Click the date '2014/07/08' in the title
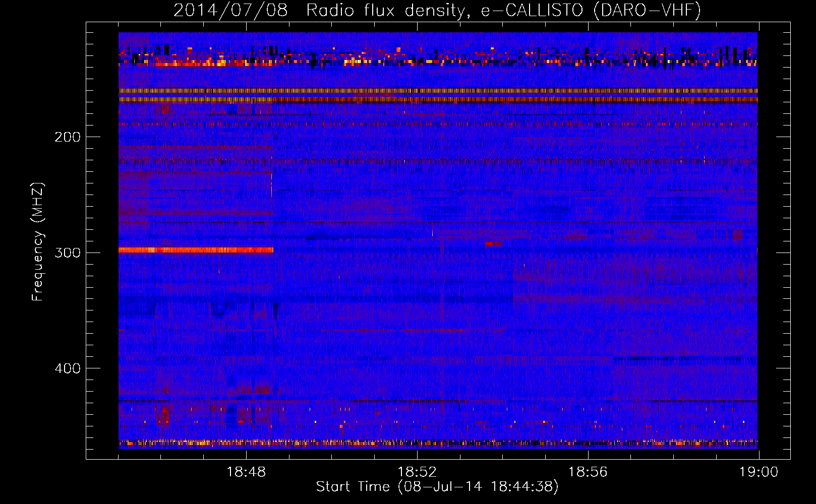The height and width of the screenshot is (504, 816). click(x=230, y=11)
